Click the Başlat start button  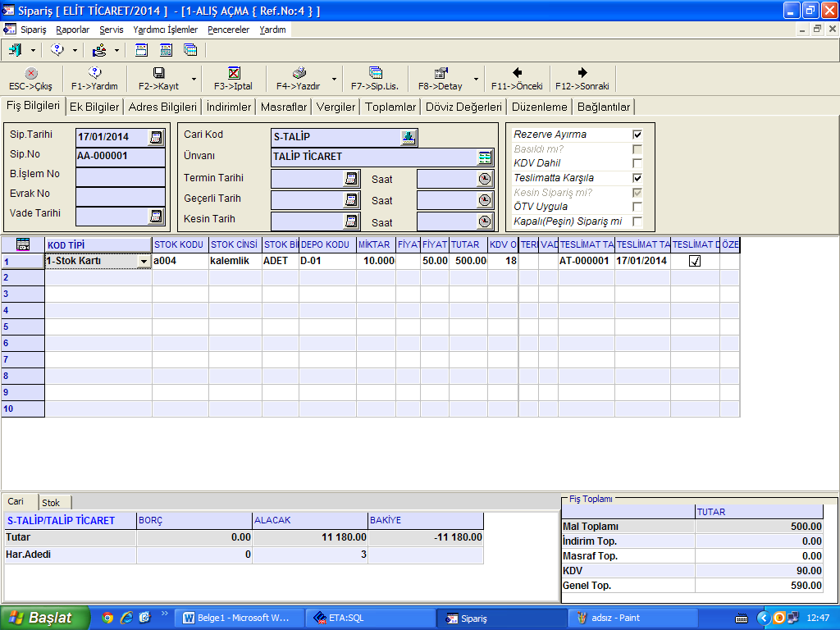44,618
